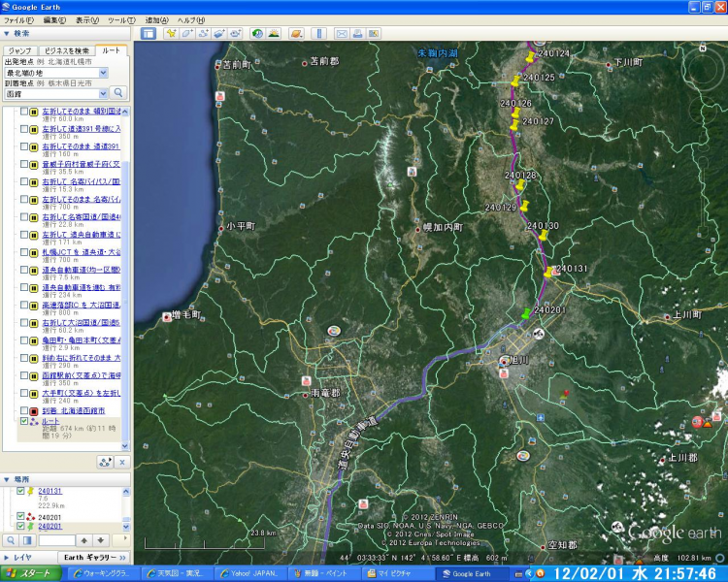Image resolution: width=728 pixels, height=582 pixels.
Task: Open the 表示(V) menu
Action: pos(87,20)
